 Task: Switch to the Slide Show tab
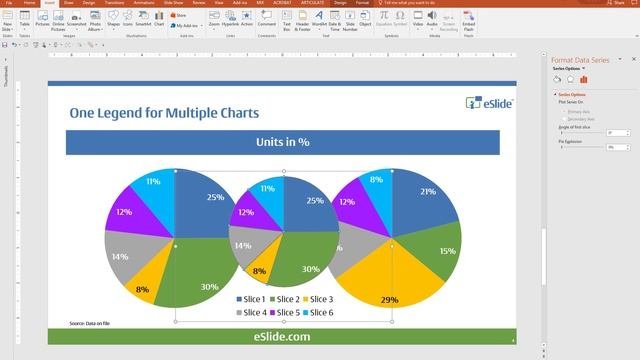173,3
